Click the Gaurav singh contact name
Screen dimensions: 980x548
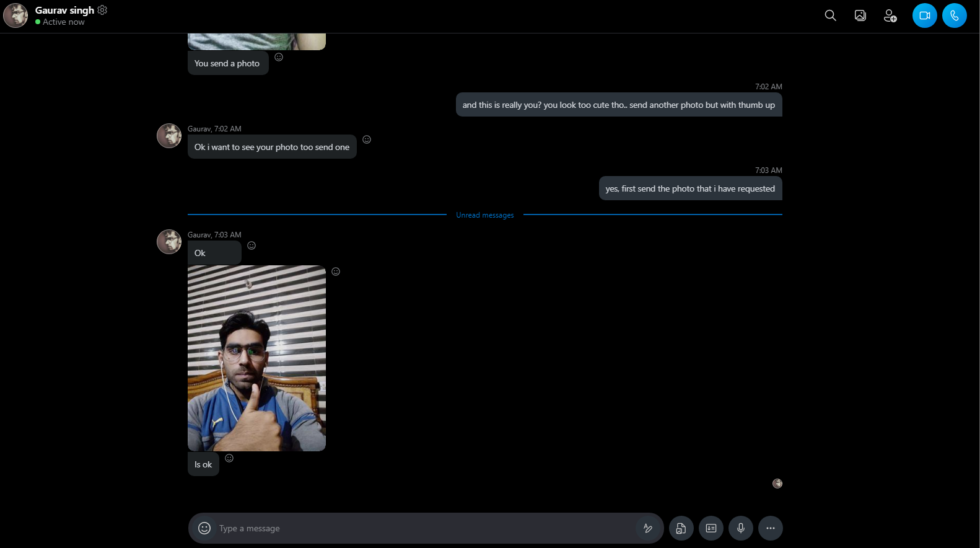point(64,10)
